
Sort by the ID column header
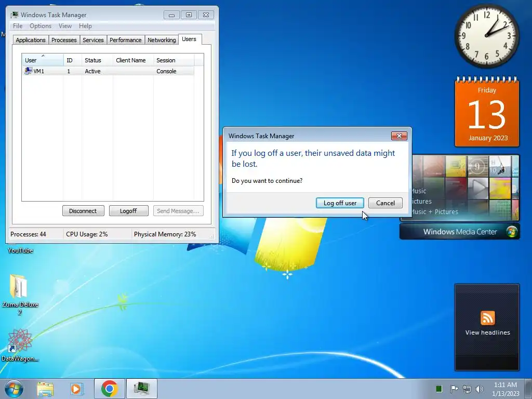click(x=73, y=60)
